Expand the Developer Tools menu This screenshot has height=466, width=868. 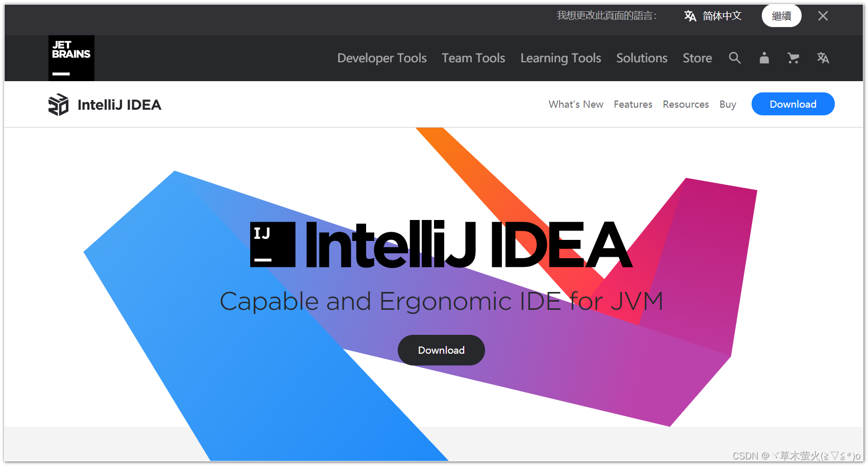381,58
